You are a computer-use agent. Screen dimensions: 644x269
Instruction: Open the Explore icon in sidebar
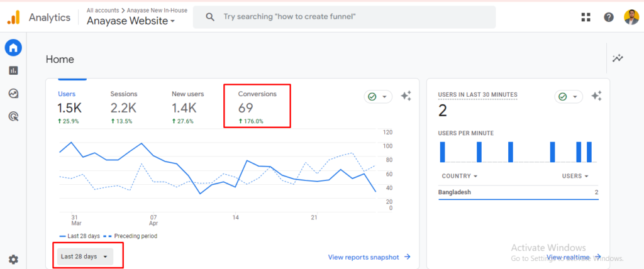[13, 94]
